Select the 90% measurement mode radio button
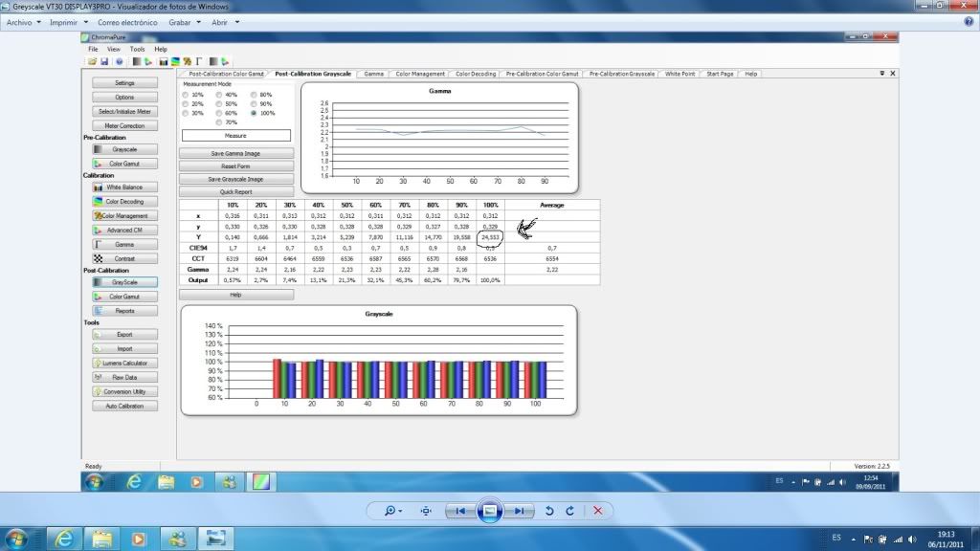The width and height of the screenshot is (980, 551). pyautogui.click(x=254, y=104)
